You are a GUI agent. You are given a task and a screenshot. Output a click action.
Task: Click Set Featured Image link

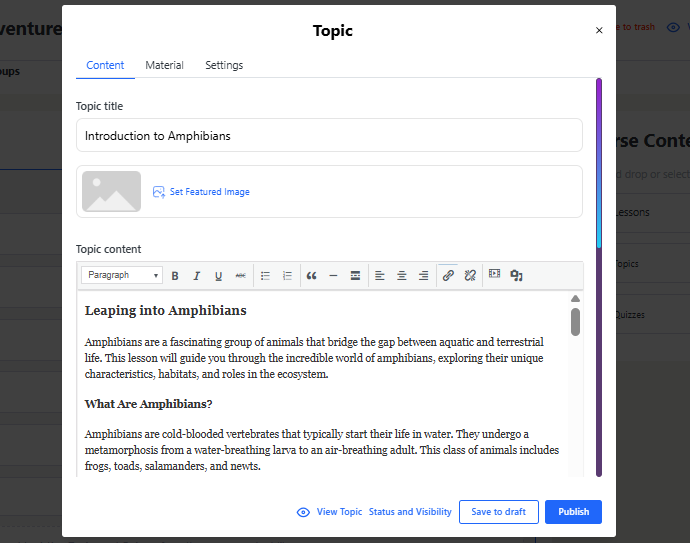tap(209, 192)
